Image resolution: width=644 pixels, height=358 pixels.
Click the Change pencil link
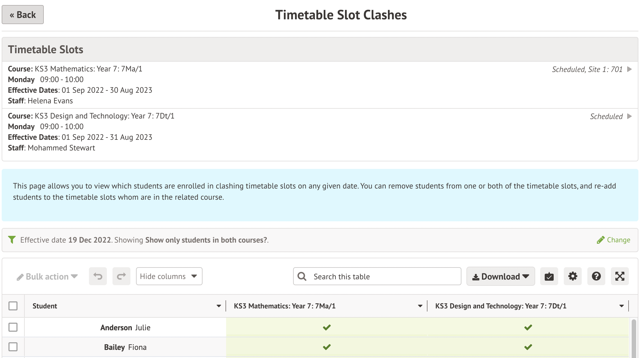point(614,240)
